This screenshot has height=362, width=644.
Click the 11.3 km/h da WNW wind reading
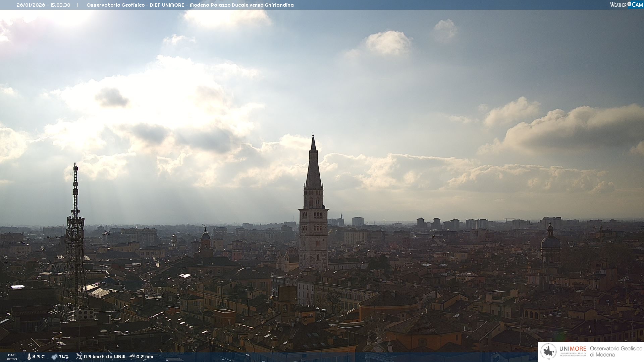pos(104,357)
